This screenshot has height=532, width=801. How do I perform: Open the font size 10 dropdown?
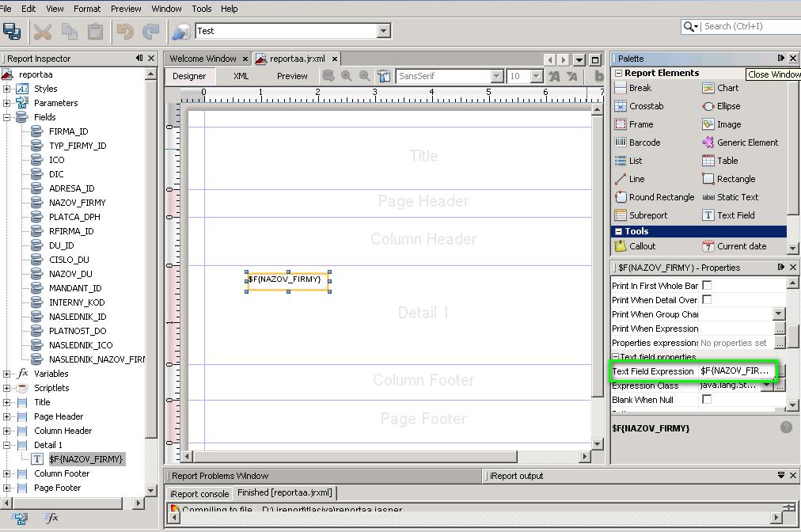tap(536, 76)
